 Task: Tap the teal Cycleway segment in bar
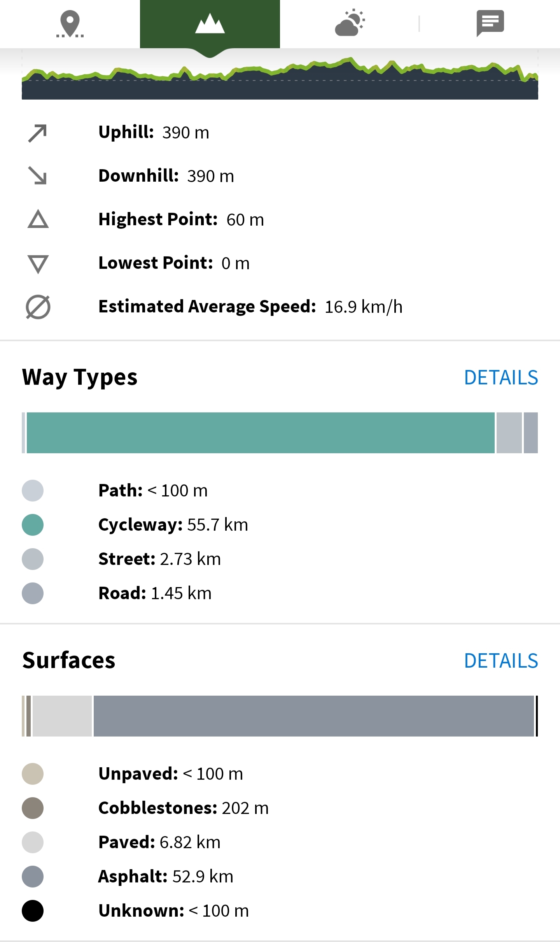tap(261, 433)
